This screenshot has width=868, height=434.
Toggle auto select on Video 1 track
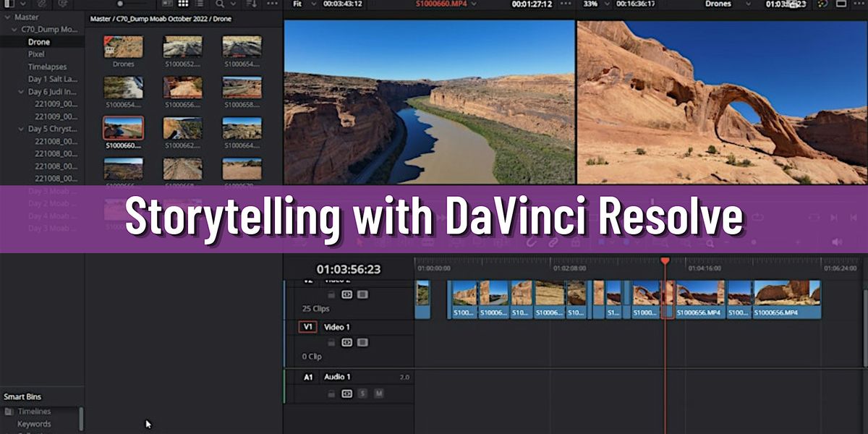coord(346,342)
